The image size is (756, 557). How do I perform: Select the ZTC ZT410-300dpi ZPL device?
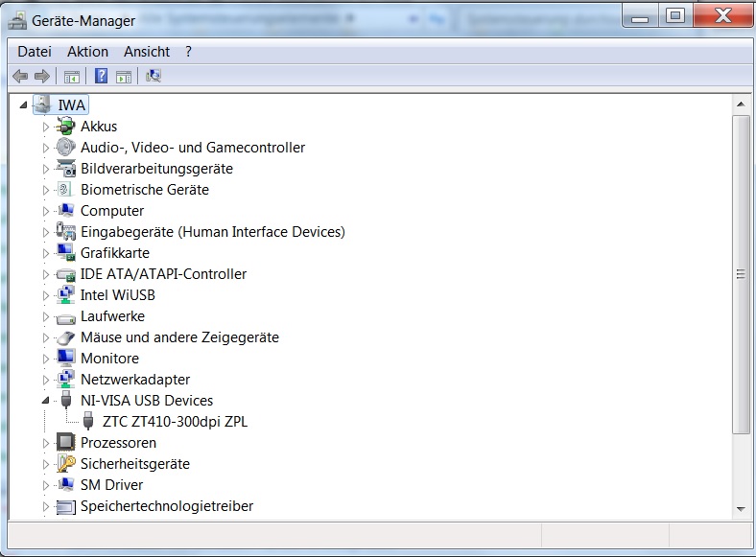175,422
